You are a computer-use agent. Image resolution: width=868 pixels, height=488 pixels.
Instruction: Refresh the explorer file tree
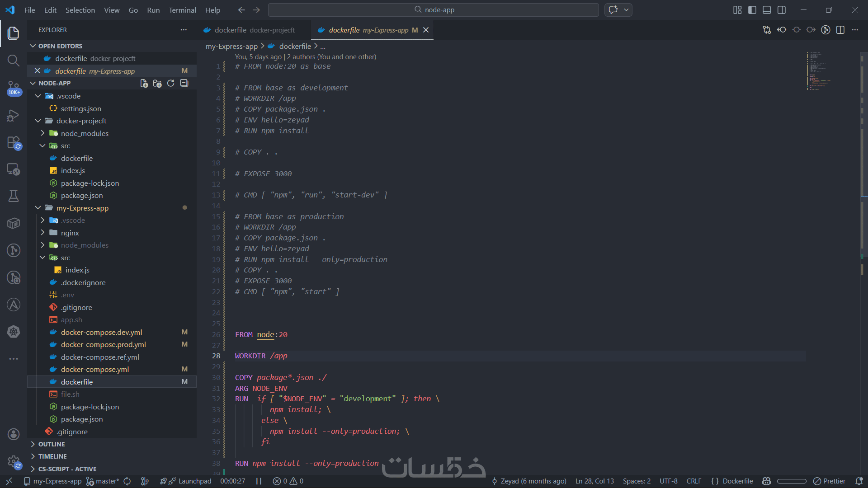(x=170, y=83)
